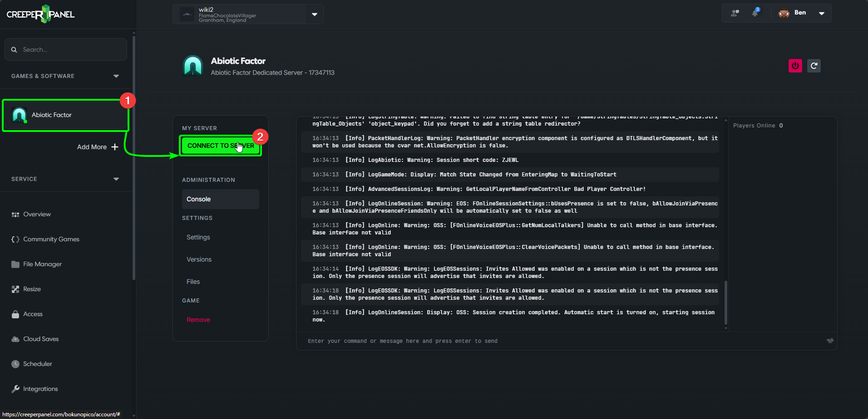Click the Overview grid icon
The height and width of the screenshot is (419, 868).
click(x=15, y=214)
